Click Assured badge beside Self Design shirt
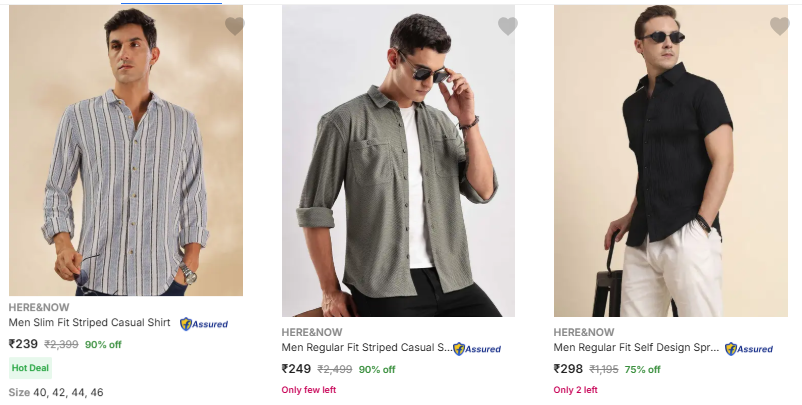The image size is (802, 405). (749, 349)
